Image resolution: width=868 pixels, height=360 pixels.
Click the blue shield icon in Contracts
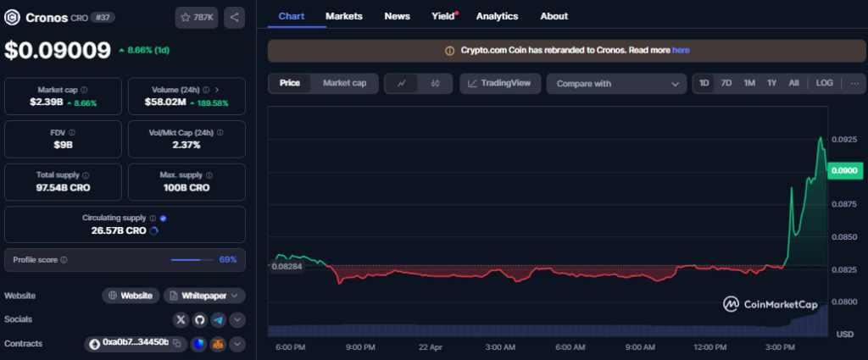(198, 344)
